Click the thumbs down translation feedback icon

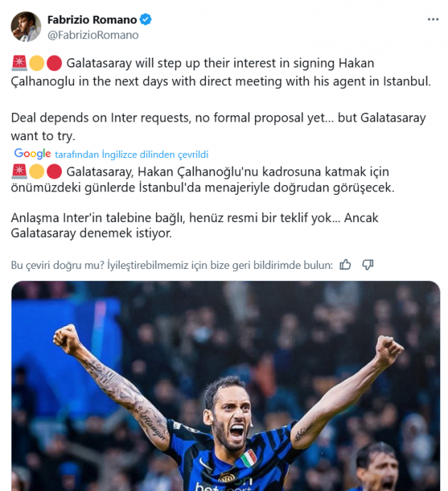368,265
